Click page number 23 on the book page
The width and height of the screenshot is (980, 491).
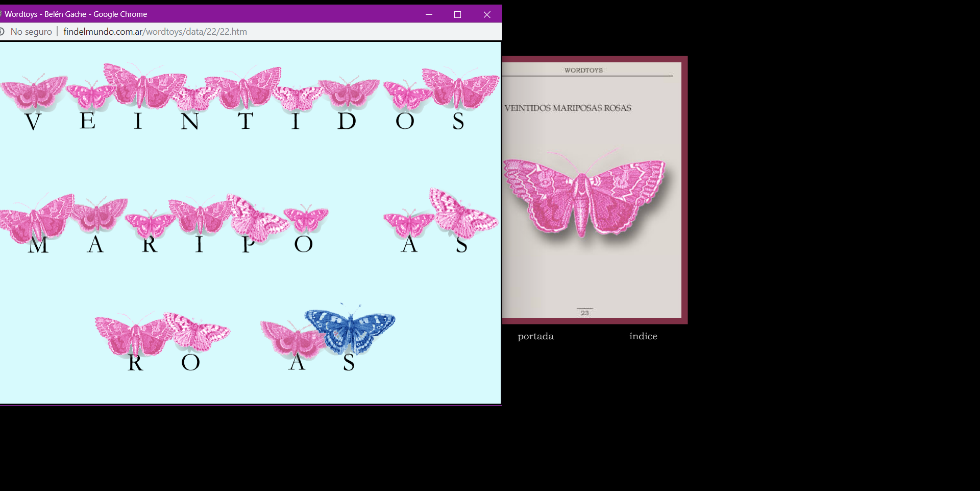585,313
